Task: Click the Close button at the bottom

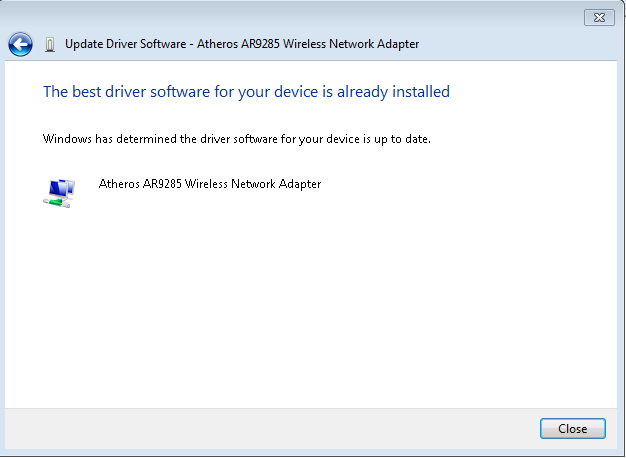Action: click(573, 428)
